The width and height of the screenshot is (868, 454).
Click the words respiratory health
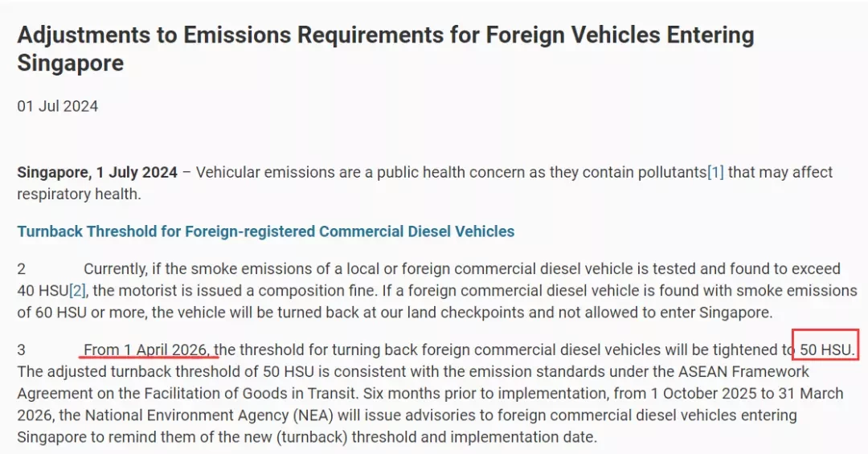pos(79,194)
